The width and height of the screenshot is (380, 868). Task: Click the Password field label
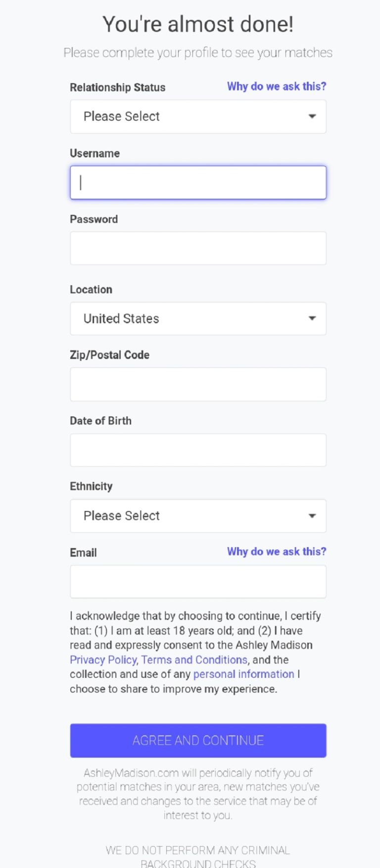(94, 219)
